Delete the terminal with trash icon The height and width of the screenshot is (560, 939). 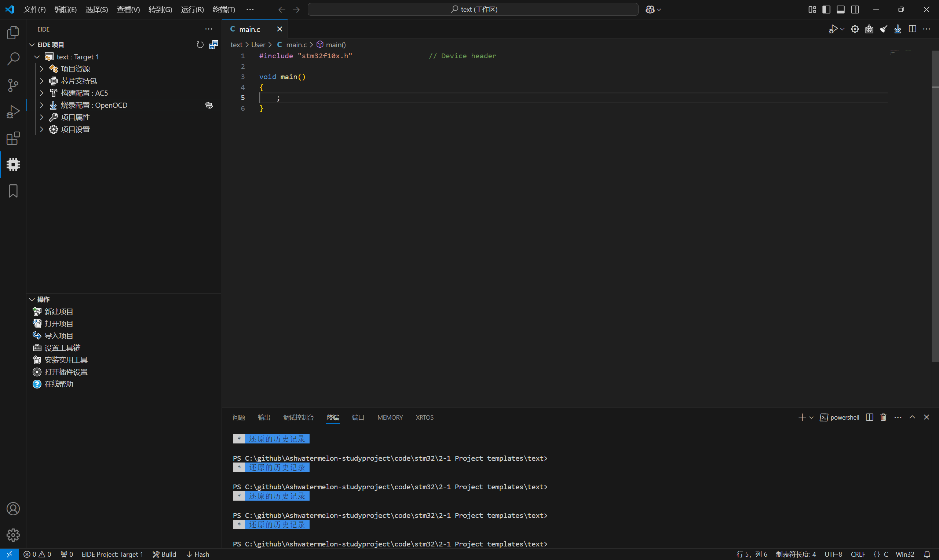coord(884,417)
